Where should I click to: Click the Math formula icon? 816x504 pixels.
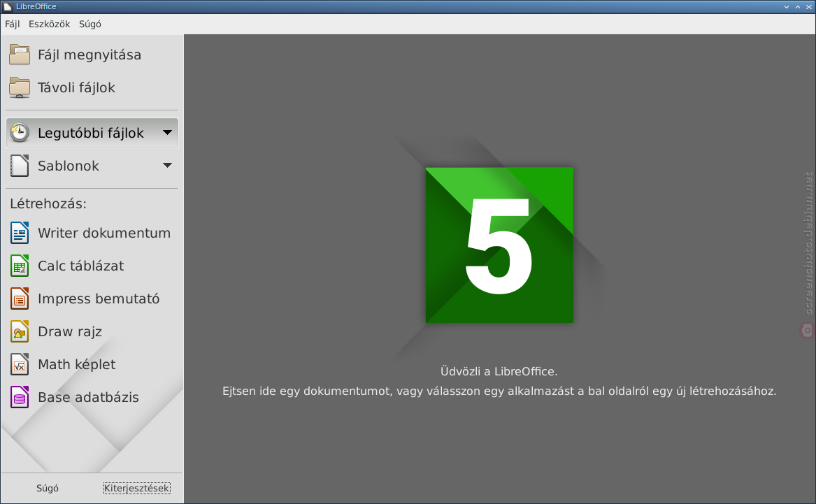pos(20,364)
